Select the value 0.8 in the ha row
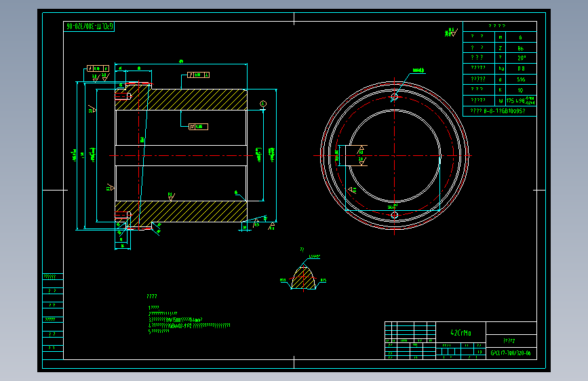The width and height of the screenshot is (588, 381). (521, 68)
